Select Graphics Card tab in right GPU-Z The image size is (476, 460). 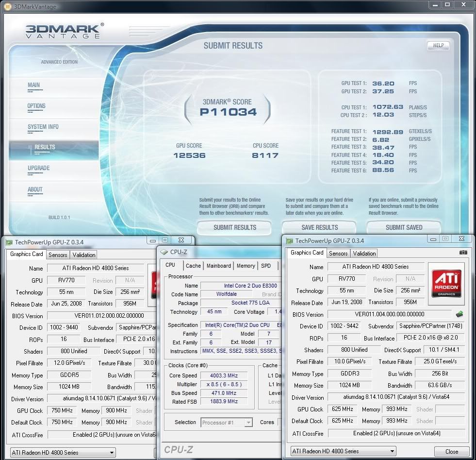click(x=307, y=253)
